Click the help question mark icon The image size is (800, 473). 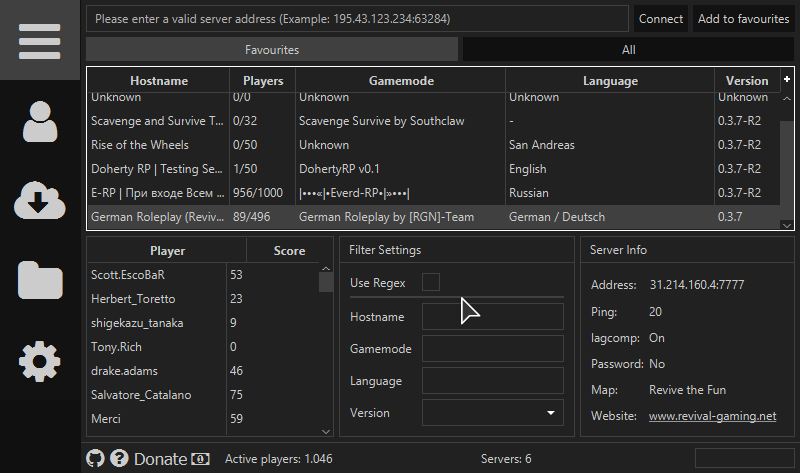(x=119, y=458)
